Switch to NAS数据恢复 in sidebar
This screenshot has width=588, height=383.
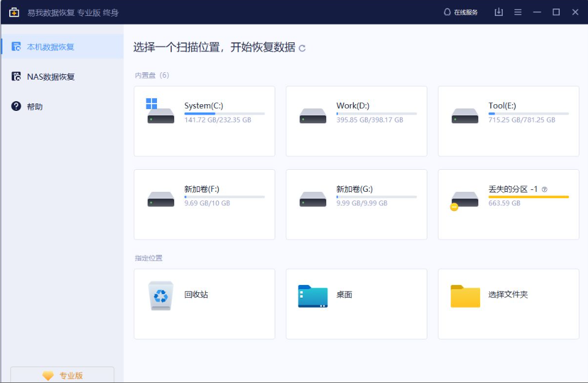tap(50, 77)
